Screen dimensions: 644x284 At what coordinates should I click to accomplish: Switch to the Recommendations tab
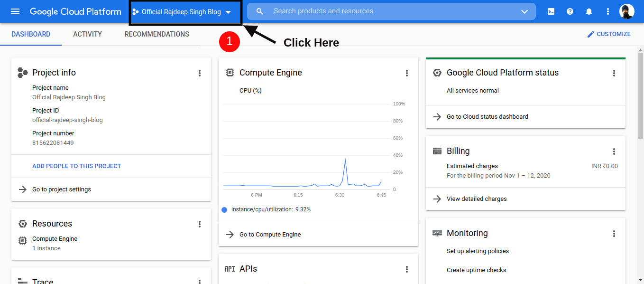pos(156,34)
